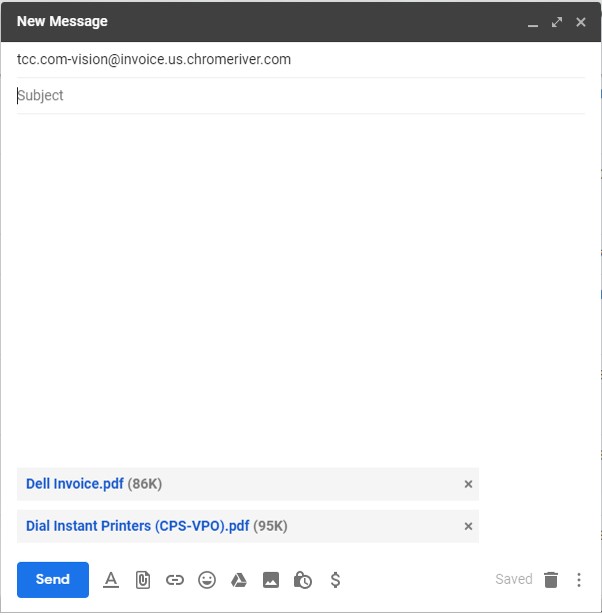The width and height of the screenshot is (602, 615).
Task: Remove the Dell Invoice.pdf attachment
Action: (468, 484)
